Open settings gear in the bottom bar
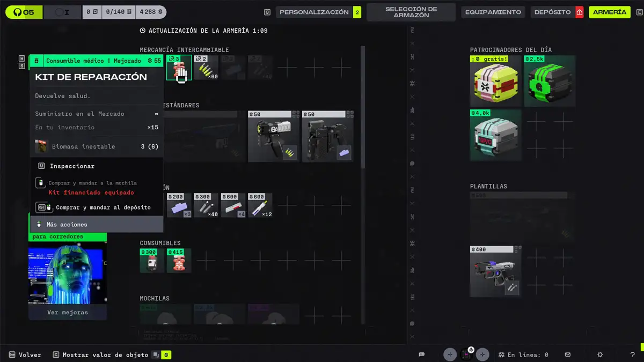644x362 pixels. coord(600,354)
